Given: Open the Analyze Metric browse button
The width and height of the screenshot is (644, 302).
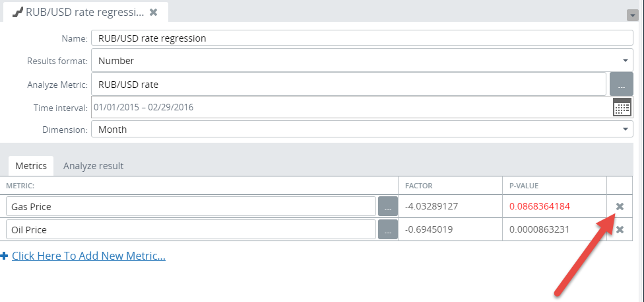Looking at the screenshot, I should (621, 85).
